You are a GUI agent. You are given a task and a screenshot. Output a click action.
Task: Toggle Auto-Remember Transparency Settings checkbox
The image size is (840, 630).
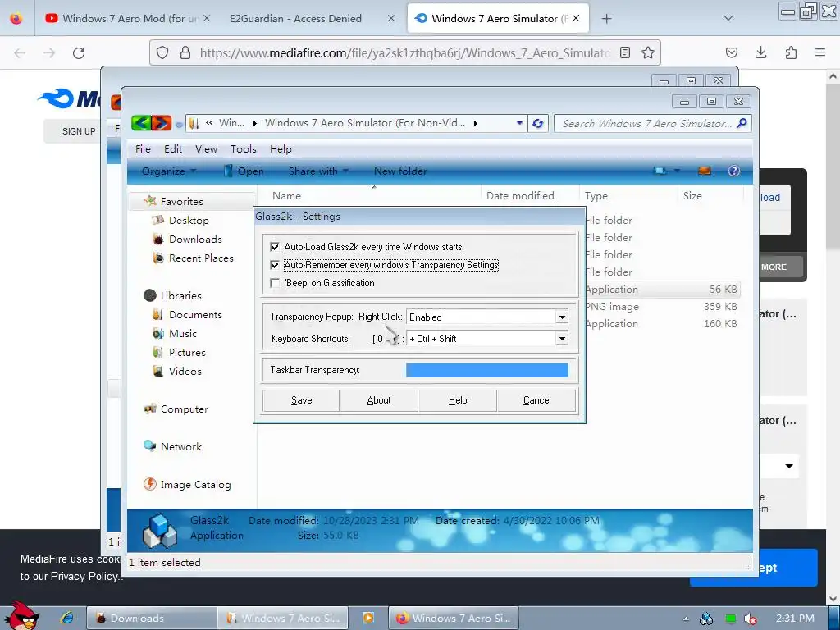pyautogui.click(x=275, y=265)
